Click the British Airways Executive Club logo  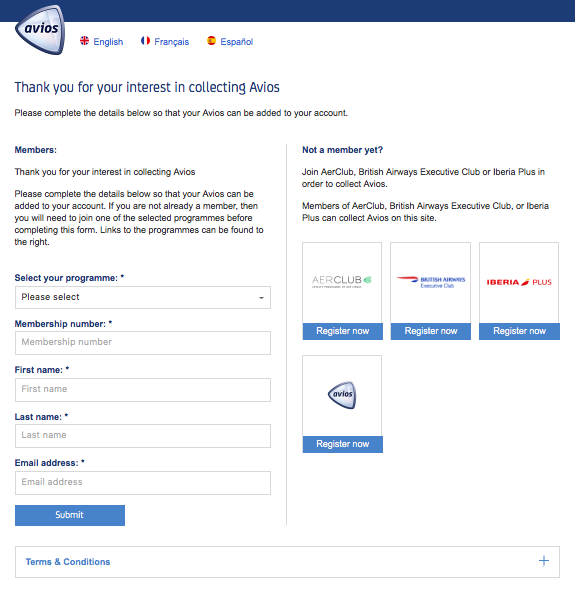point(431,282)
